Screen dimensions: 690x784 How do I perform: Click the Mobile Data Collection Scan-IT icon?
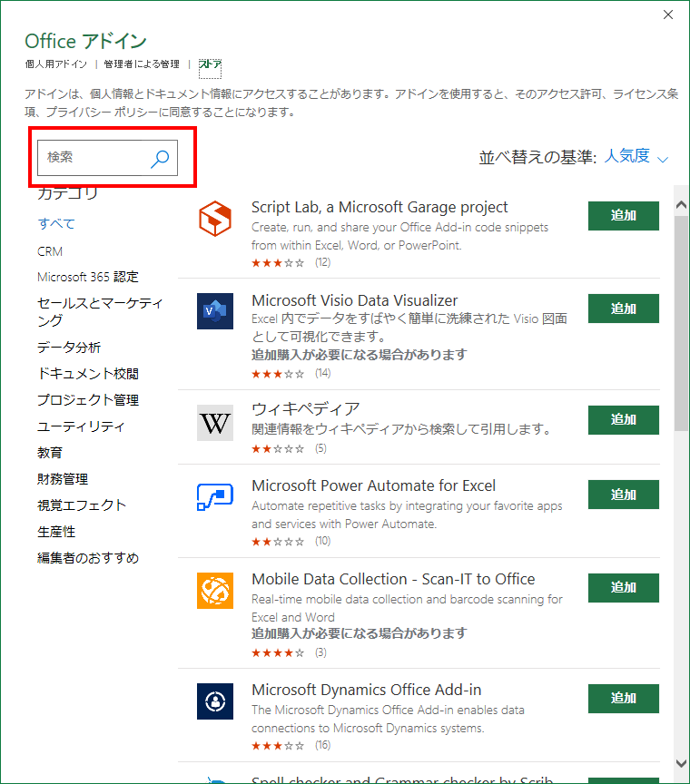[215, 590]
